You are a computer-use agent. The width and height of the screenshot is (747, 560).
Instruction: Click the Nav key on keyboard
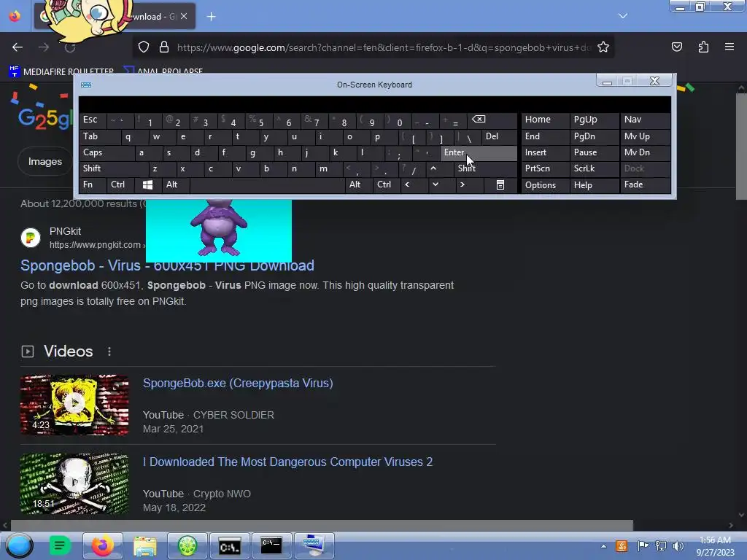(645, 120)
